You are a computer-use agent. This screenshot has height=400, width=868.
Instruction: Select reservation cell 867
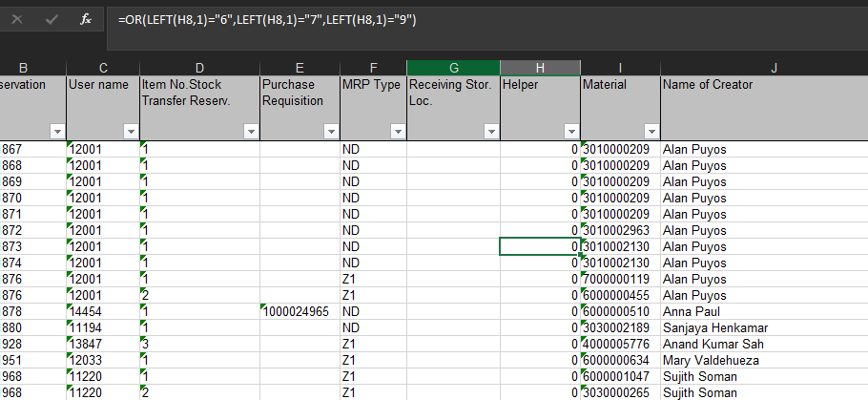(x=33, y=149)
